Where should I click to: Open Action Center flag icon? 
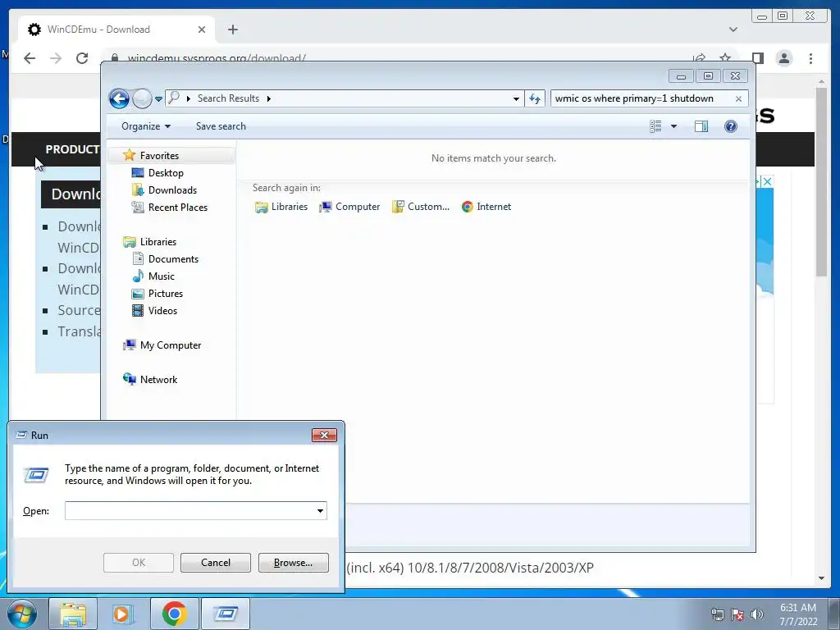737,614
